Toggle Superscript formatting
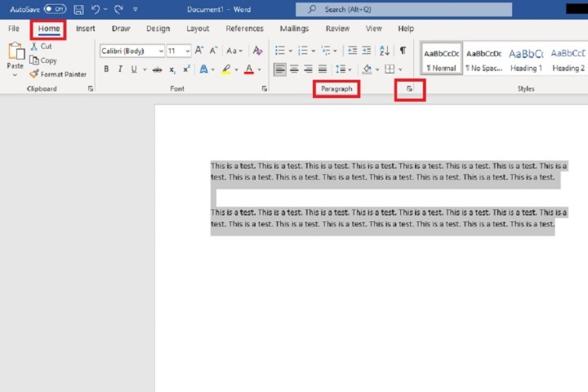Viewport: 588px width, 392px height. pyautogui.click(x=186, y=69)
